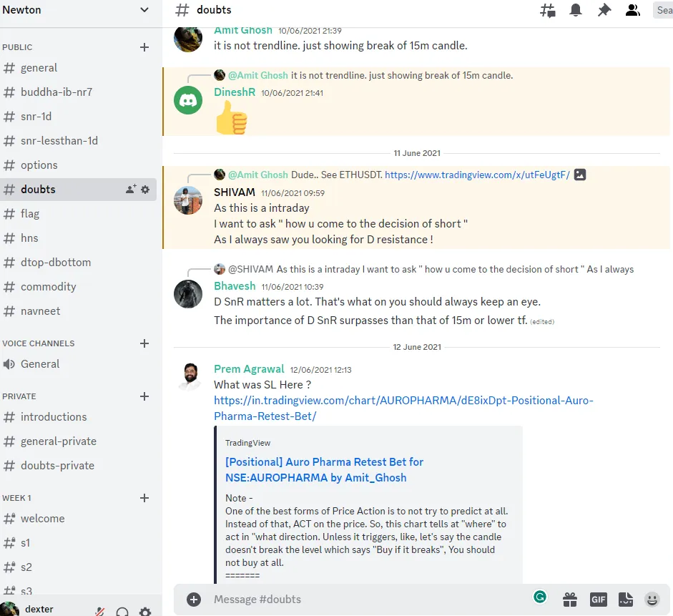
Task: Toggle headphones deafen button
Action: [122, 611]
